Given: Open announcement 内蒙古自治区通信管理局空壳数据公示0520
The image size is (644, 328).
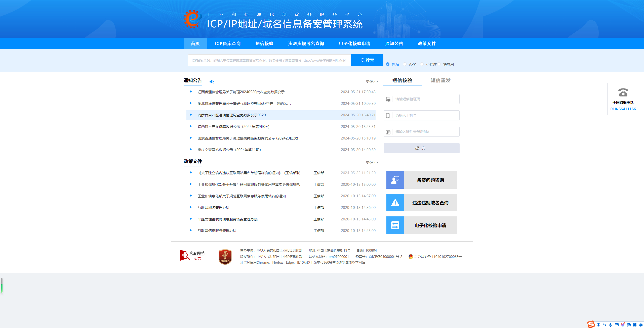Looking at the screenshot, I should click(231, 115).
